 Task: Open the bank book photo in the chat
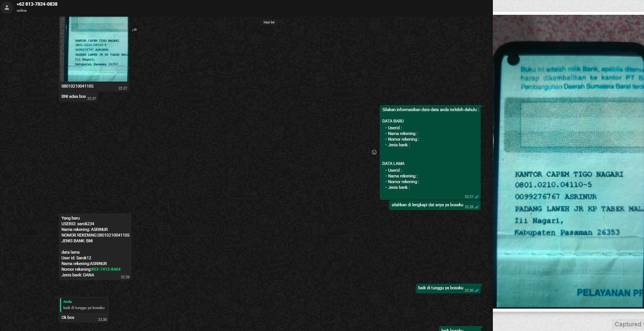click(x=94, y=49)
